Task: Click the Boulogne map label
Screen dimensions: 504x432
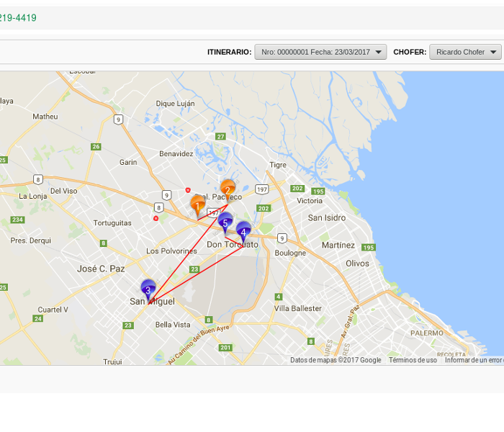Action: (x=290, y=253)
